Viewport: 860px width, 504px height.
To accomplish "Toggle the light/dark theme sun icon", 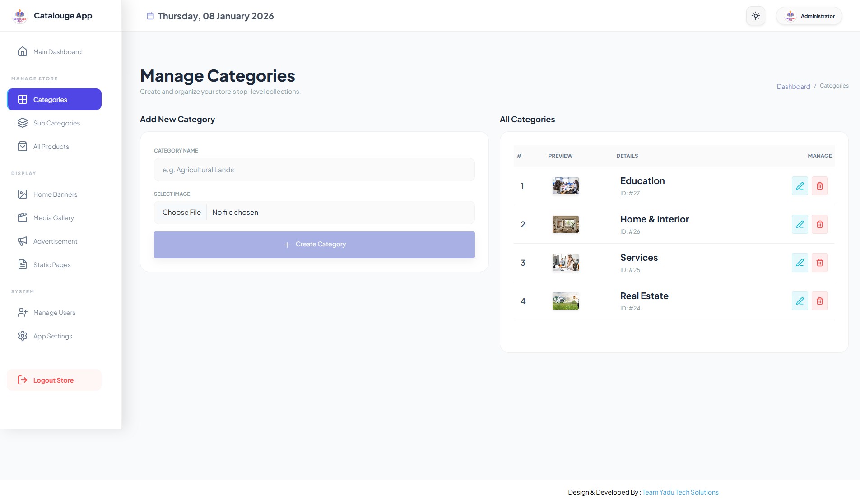I will point(756,16).
